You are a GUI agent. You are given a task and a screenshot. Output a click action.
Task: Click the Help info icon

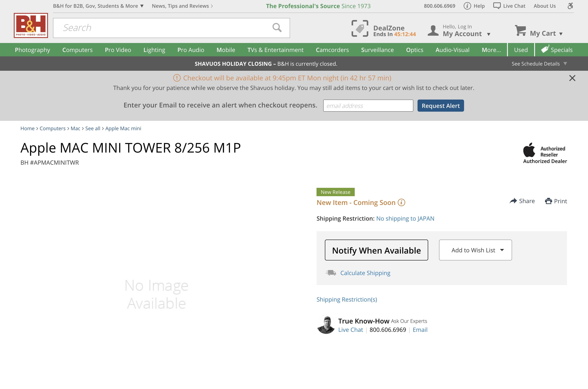(467, 6)
